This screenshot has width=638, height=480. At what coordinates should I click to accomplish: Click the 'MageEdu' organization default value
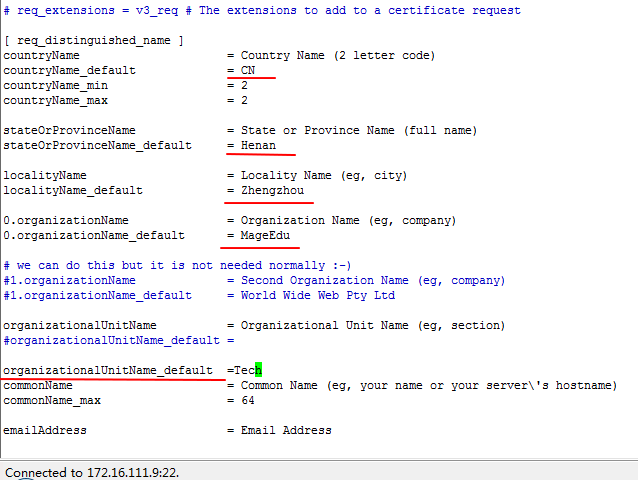pyautogui.click(x=265, y=236)
